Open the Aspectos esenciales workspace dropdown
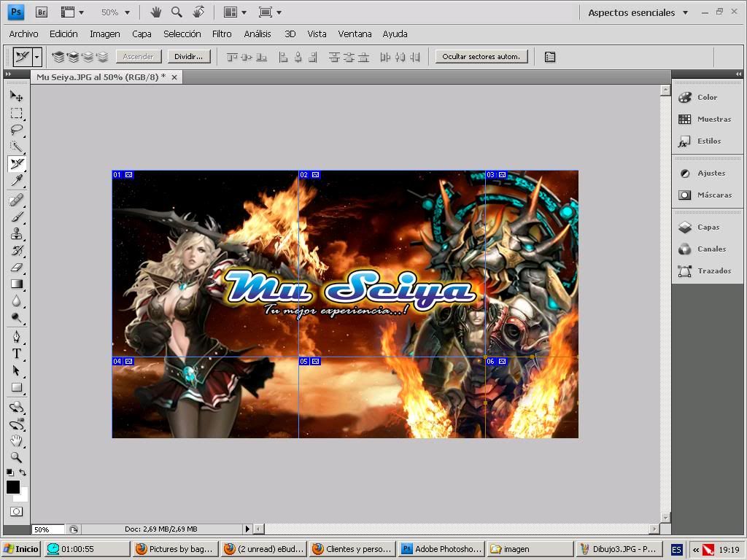The width and height of the screenshot is (747, 560). [638, 13]
